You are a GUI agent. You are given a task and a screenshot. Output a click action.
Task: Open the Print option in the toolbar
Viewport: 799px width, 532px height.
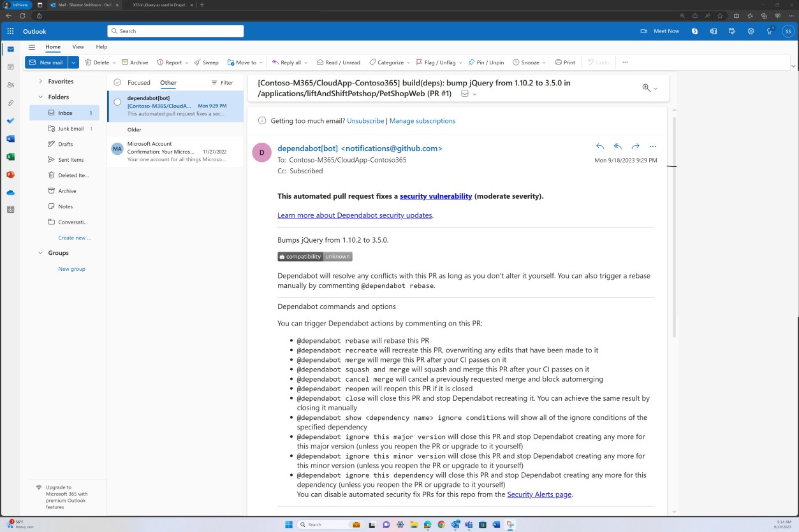(x=564, y=62)
